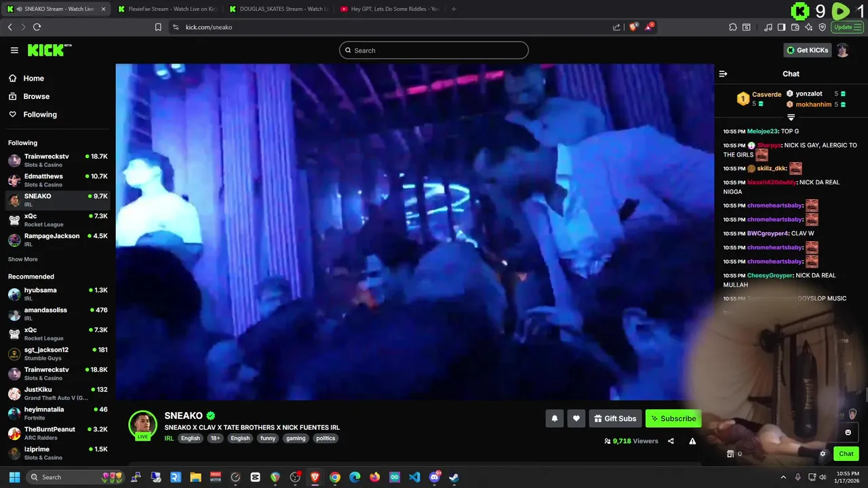Click the green Chat send button

[846, 454]
